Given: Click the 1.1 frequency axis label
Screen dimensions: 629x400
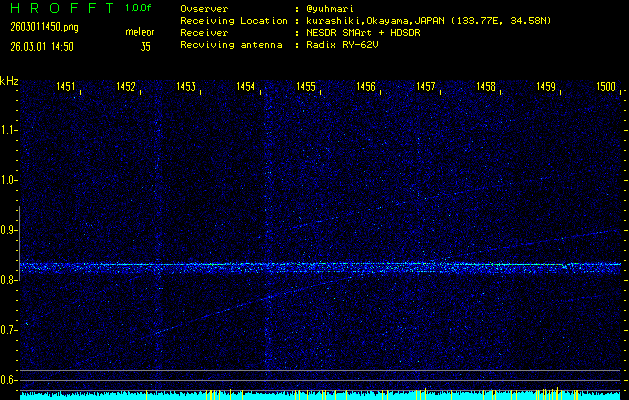Looking at the screenshot, I should pyautogui.click(x=8, y=130).
